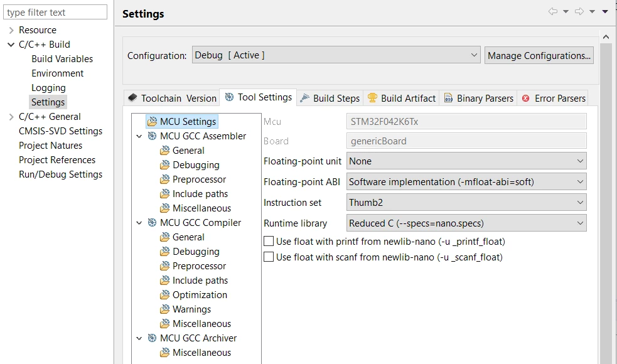617x364 pixels.
Task: Click the MCU GCC Compiler tool icon
Action: (152, 223)
